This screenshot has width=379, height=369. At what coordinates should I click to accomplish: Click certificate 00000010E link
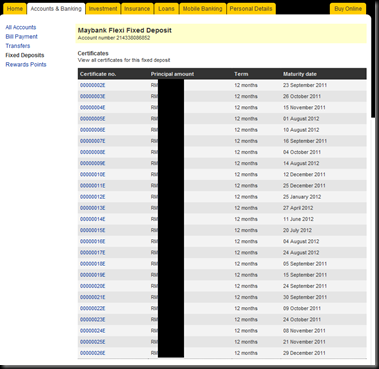[x=93, y=175]
